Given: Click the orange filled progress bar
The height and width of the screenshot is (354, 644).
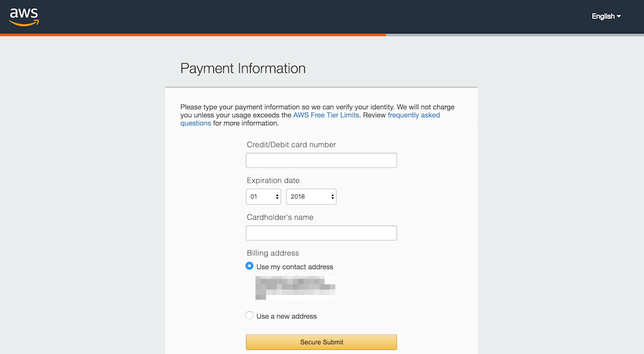Looking at the screenshot, I should click(x=193, y=35).
